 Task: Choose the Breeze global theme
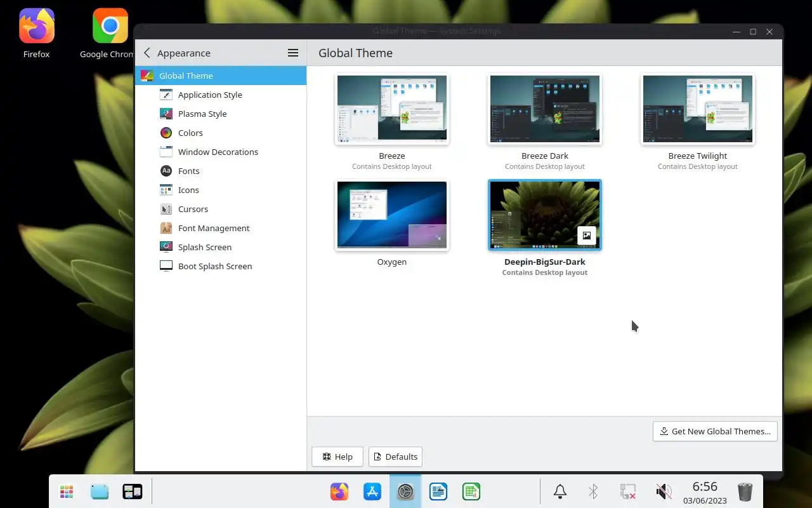[392, 109]
